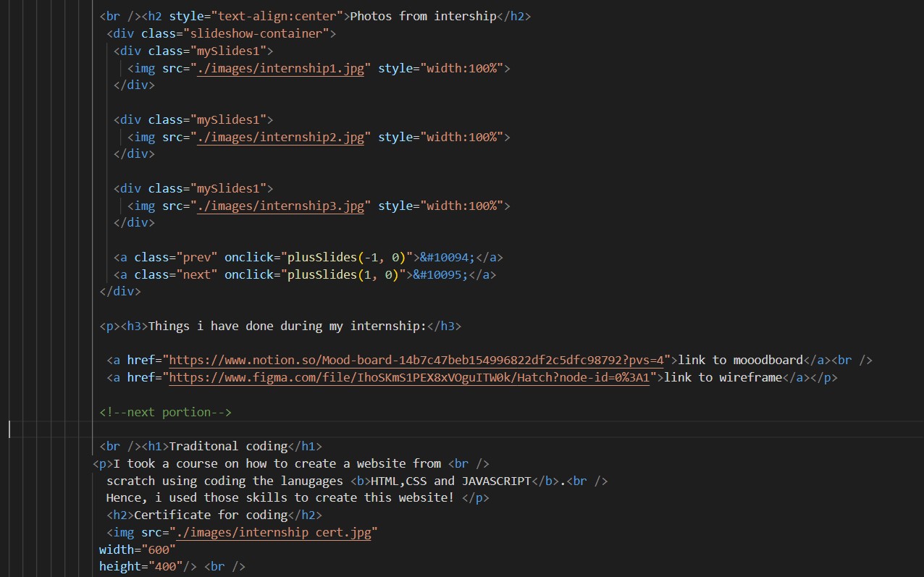Viewport: 924px width, 577px height.
Task: Click the "prev" class attribute value
Action: coord(196,257)
